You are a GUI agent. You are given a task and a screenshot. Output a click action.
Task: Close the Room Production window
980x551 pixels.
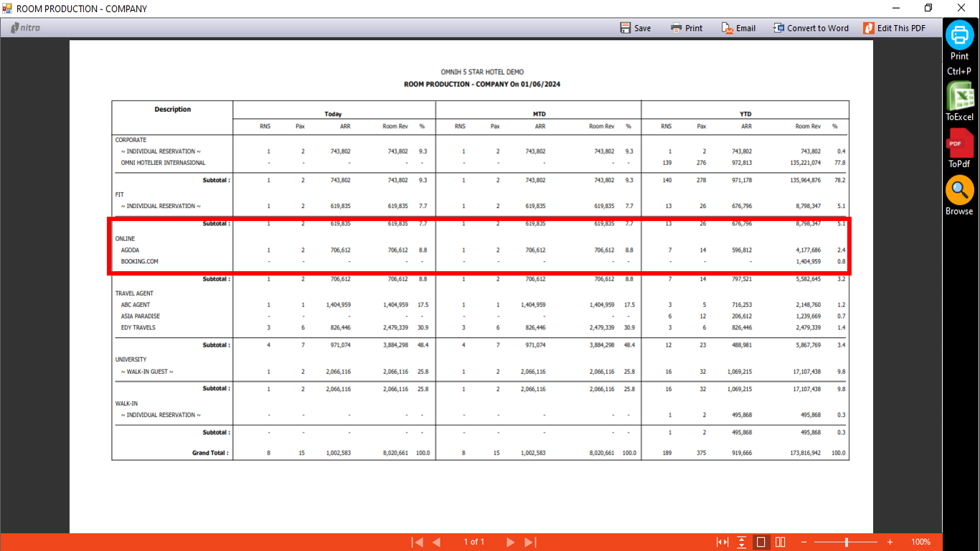point(961,9)
